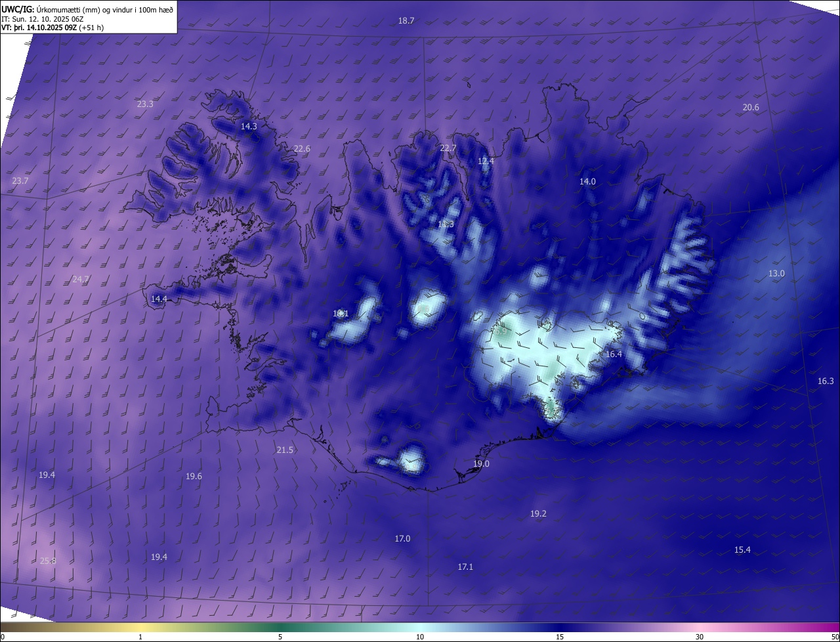Click the 16.3 value on the map
This screenshot has height=642, width=840.
[826, 381]
